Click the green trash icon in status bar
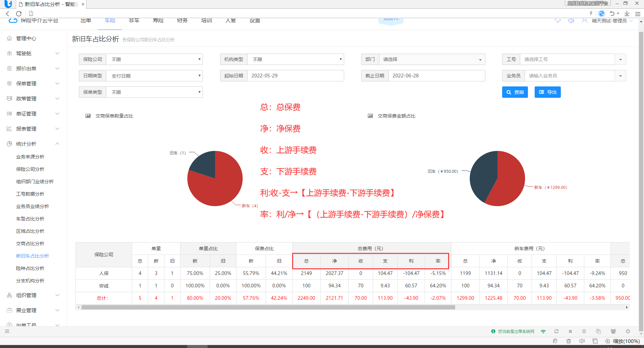 pos(584,331)
